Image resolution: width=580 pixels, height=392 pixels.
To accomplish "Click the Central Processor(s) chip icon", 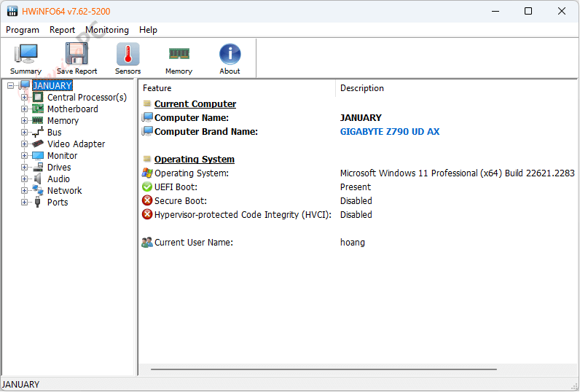I will [38, 97].
